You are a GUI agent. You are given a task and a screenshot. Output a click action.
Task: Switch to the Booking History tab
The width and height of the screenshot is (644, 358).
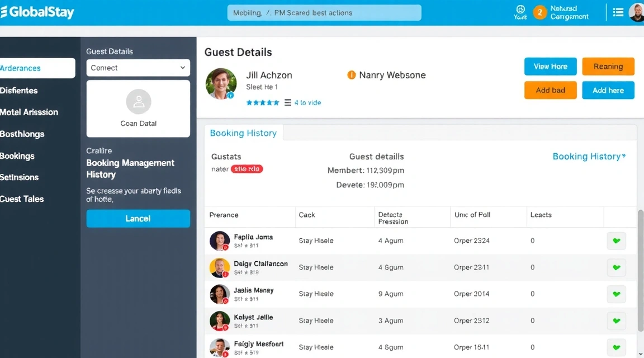coord(243,133)
